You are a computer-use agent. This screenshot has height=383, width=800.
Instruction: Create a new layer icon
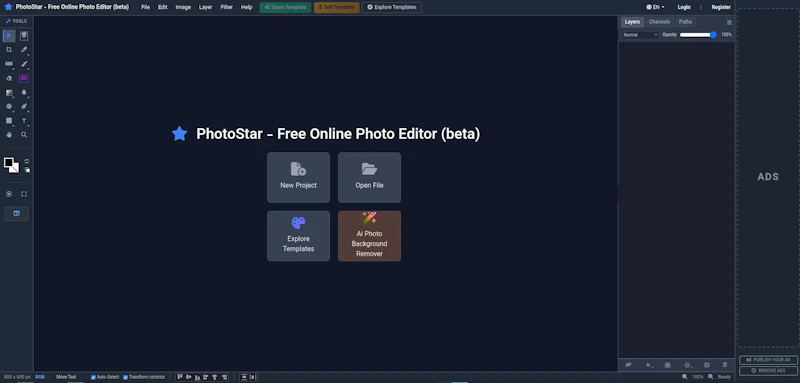coord(707,365)
